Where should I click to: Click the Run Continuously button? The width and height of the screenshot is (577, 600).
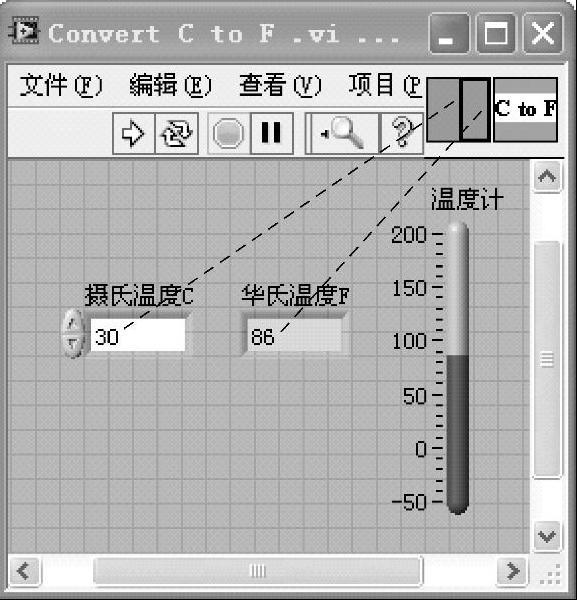pyautogui.click(x=177, y=133)
